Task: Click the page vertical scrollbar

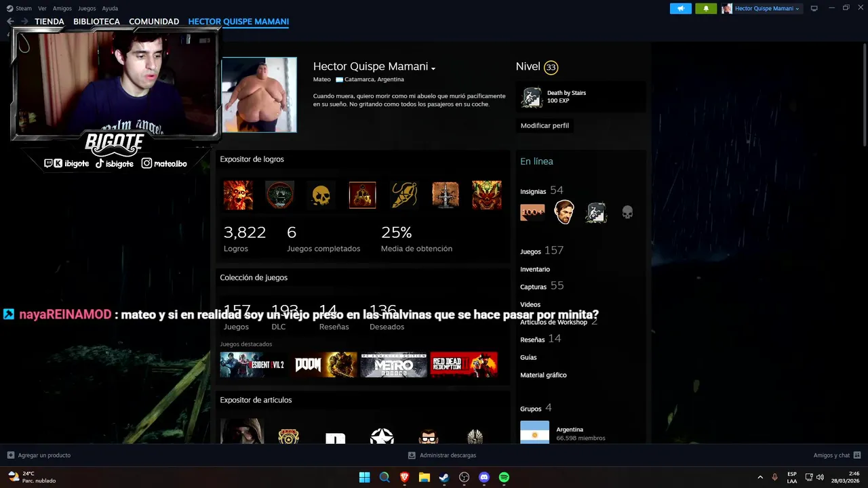Action: [865, 95]
